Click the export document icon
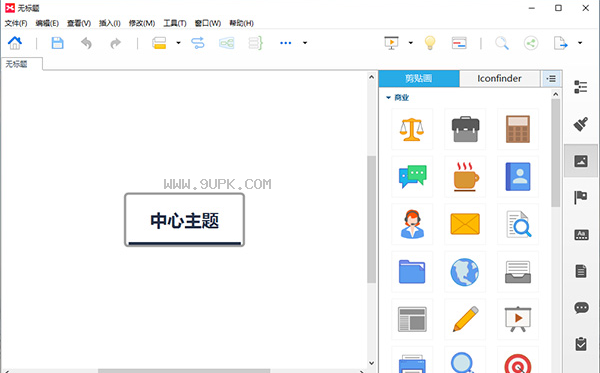600x373 pixels. pos(561,43)
